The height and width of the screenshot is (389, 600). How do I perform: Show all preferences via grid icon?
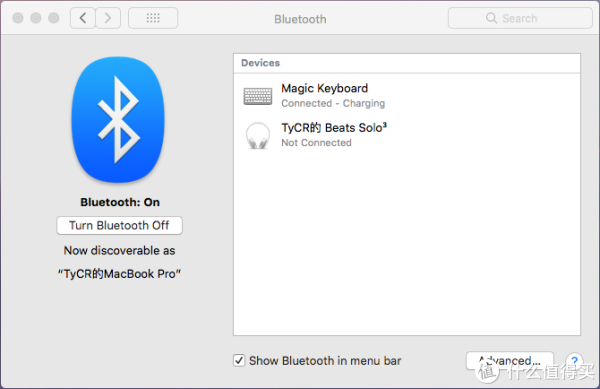pos(153,18)
